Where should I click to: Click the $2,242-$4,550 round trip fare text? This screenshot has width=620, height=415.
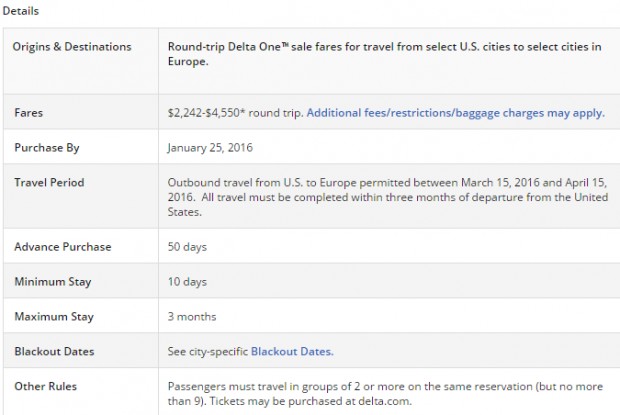click(x=235, y=113)
